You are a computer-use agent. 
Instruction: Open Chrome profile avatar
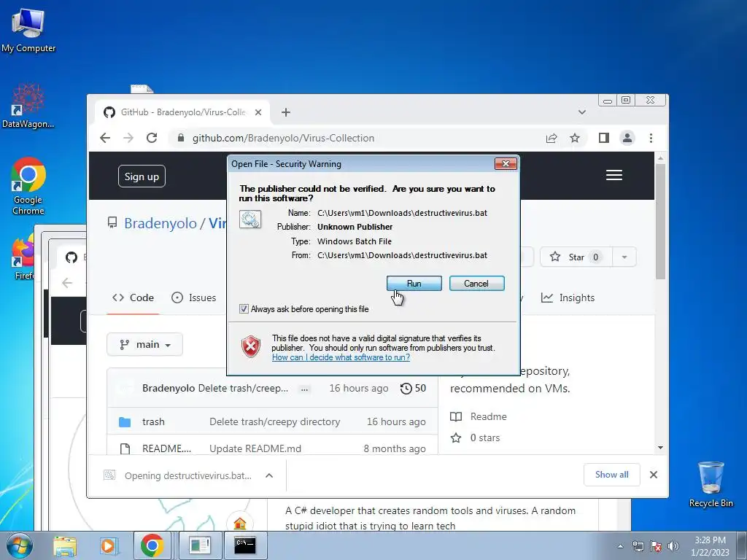[627, 138]
